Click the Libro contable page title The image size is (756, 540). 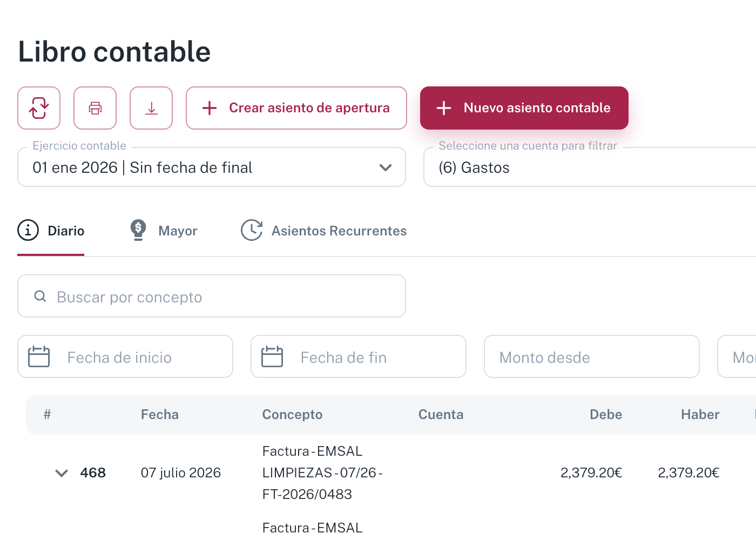[114, 52]
